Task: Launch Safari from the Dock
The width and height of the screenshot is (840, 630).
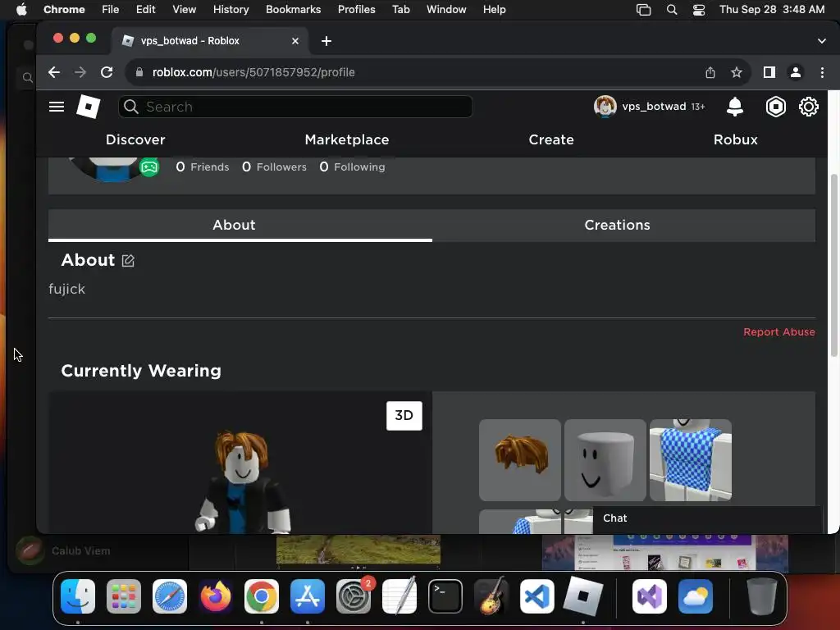Action: (x=170, y=596)
